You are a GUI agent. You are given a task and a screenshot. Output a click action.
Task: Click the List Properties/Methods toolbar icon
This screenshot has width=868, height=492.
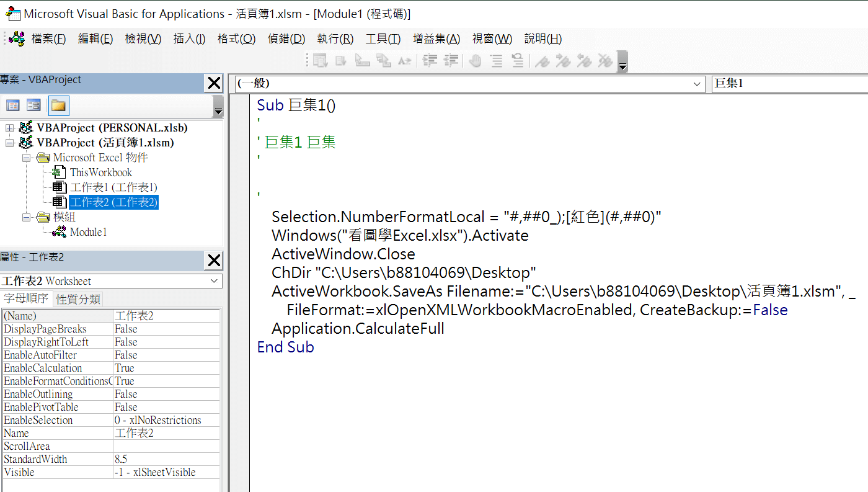tap(320, 60)
